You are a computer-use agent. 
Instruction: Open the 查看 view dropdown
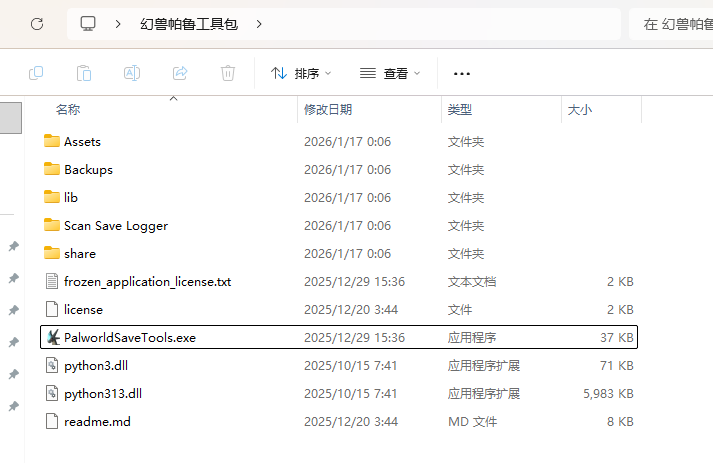(390, 73)
